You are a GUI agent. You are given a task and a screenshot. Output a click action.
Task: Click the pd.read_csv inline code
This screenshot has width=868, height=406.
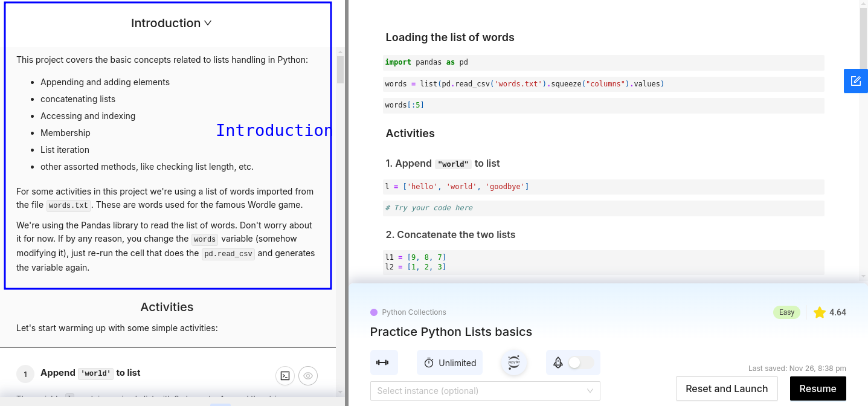pos(228,254)
